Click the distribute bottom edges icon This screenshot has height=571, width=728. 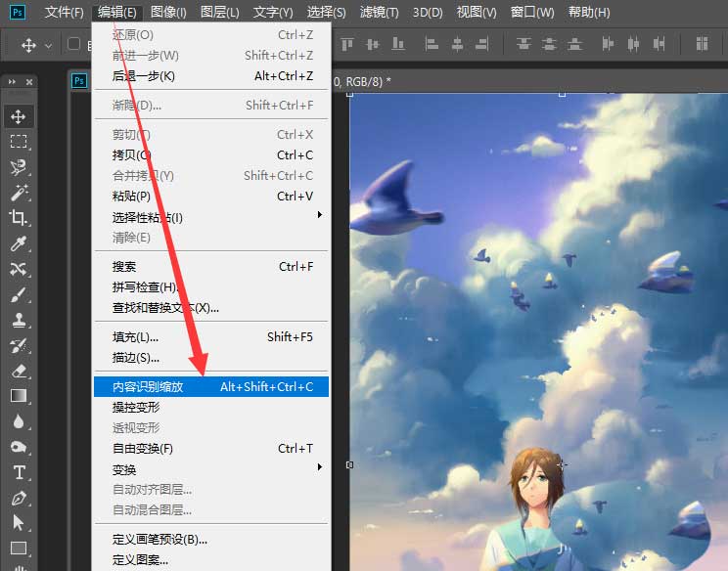[574, 44]
